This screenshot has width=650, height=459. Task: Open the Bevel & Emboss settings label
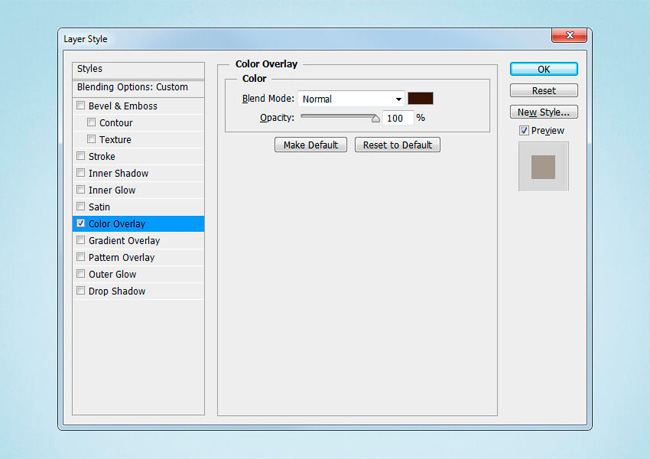click(123, 106)
